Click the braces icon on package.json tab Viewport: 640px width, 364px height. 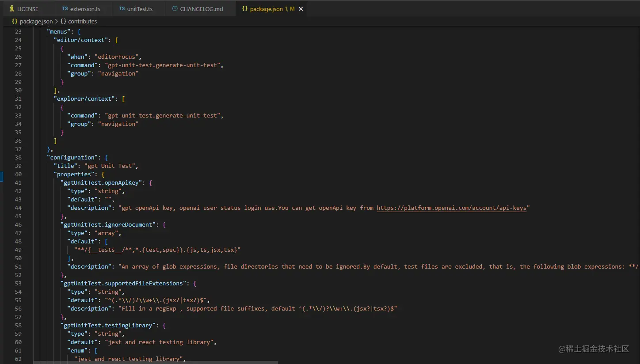tap(245, 9)
